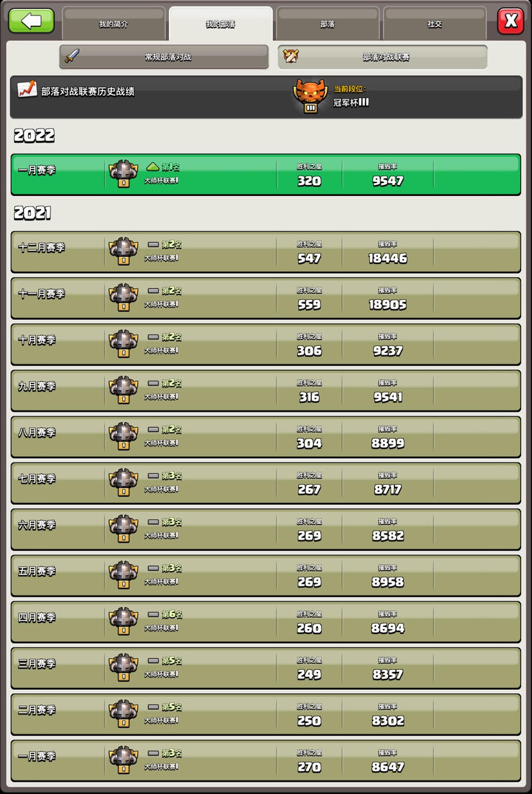This screenshot has height=794, width=532.
Task: Click the 2022 一月赛季 league badge
Action: tap(123, 174)
